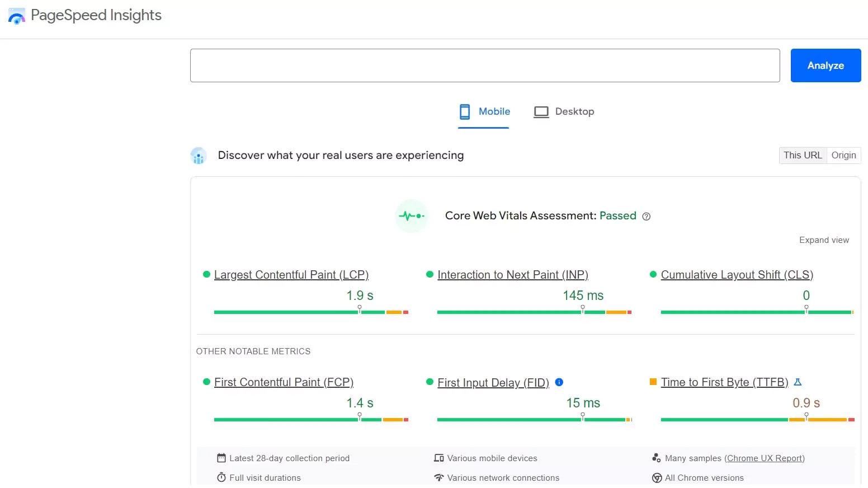Click the real users experience icon
This screenshot has width=868, height=488.
(199, 155)
